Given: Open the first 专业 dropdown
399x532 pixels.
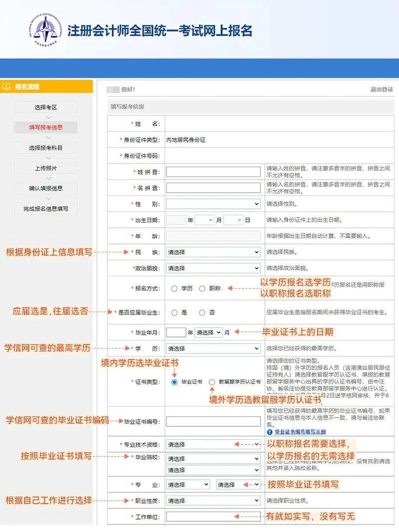Looking at the screenshot, I should 188,485.
